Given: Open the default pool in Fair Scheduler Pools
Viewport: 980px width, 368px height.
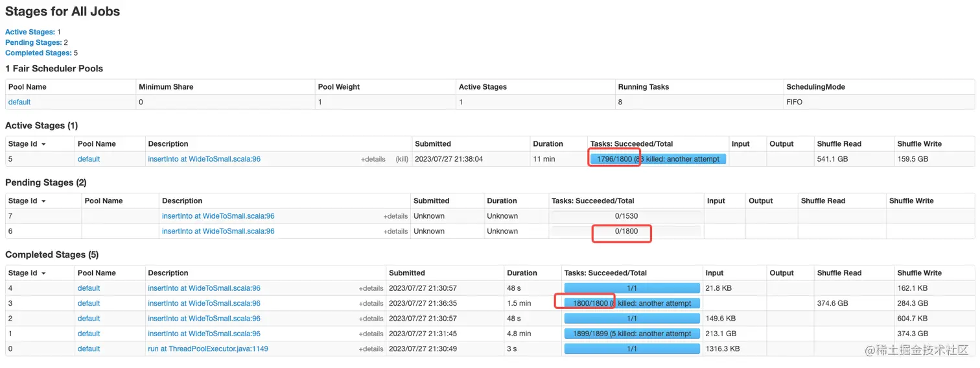Looking at the screenshot, I should pyautogui.click(x=19, y=102).
